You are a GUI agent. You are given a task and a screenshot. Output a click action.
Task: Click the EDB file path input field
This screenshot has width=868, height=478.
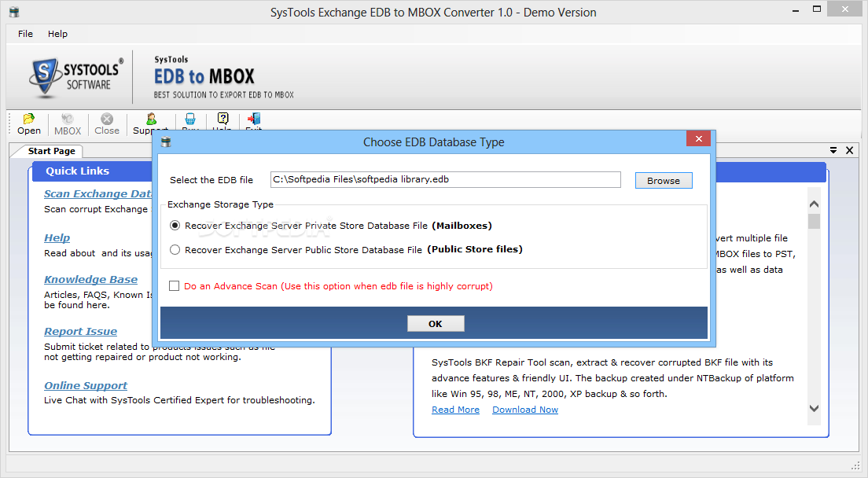[446, 179]
